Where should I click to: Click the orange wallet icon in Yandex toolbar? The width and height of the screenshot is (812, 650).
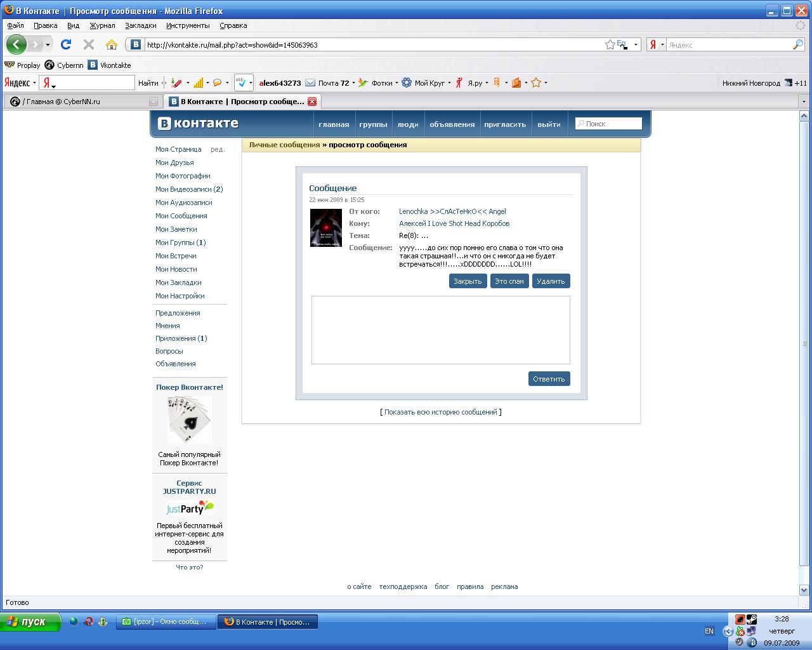(516, 83)
